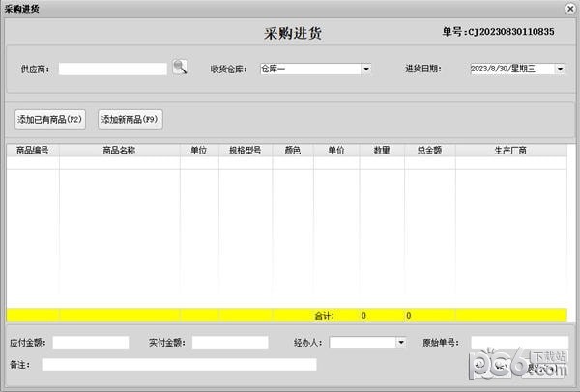Focus the 实付金额 input field
The height and width of the screenshot is (392, 580).
[x=230, y=343]
